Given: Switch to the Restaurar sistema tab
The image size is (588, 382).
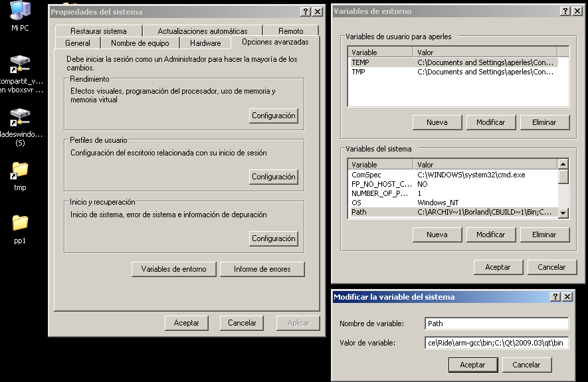Looking at the screenshot, I should coord(98,31).
